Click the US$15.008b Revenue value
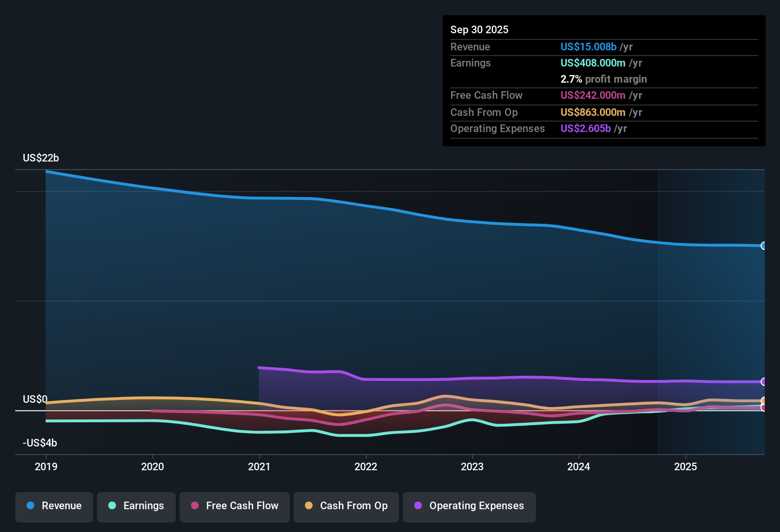This screenshot has width=780, height=532. (588, 47)
